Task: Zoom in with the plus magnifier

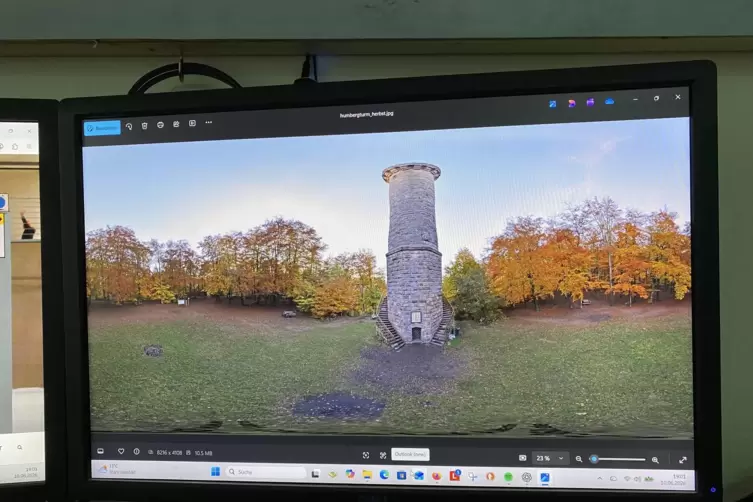Action: click(x=655, y=460)
